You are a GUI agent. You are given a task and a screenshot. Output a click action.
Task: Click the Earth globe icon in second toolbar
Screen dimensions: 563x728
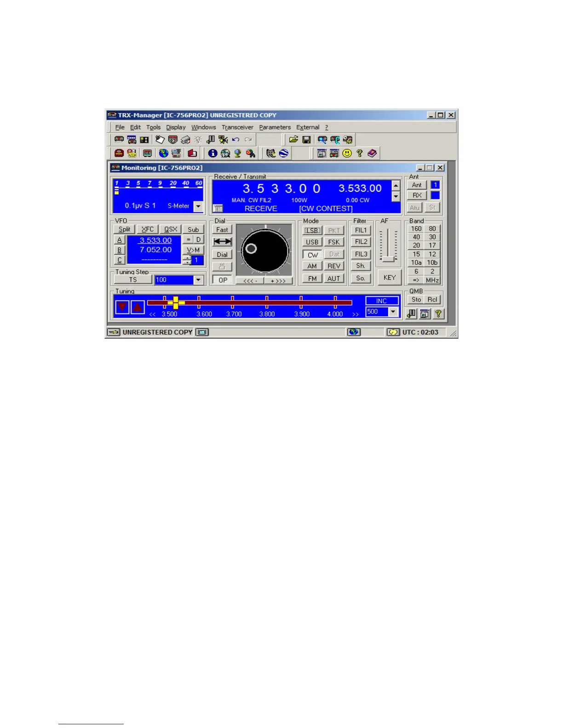point(163,153)
